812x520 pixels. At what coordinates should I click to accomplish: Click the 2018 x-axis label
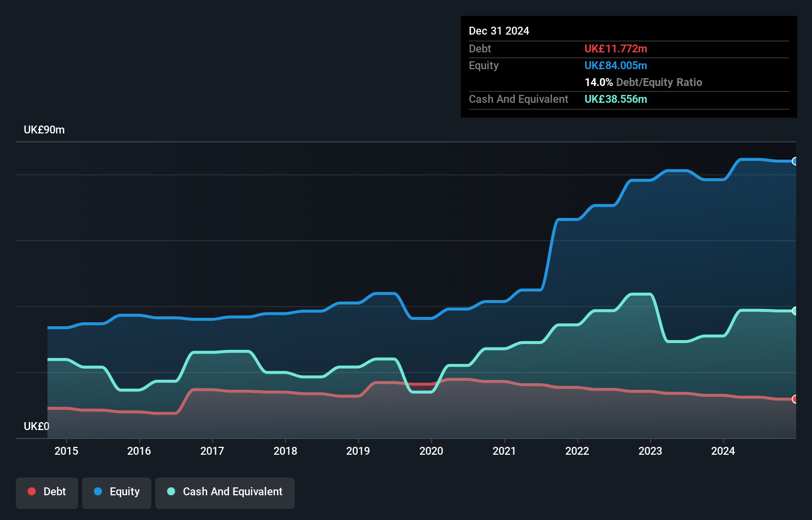tap(285, 451)
